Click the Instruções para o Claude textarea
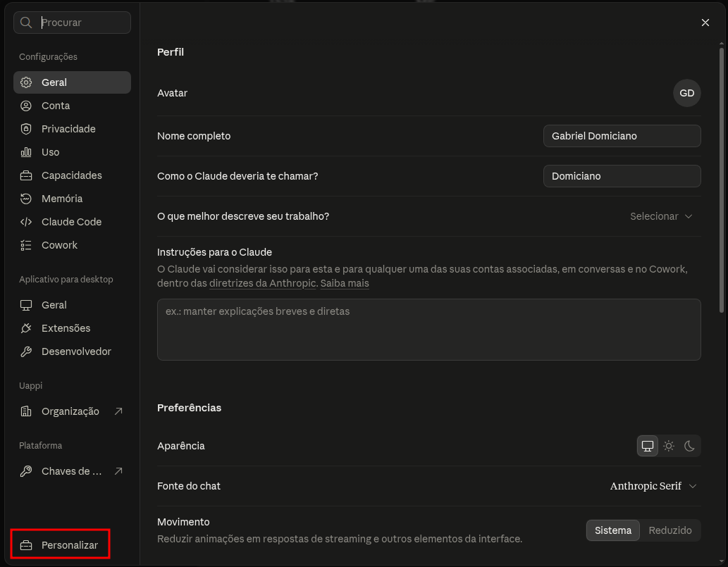The height and width of the screenshot is (567, 728). 429,330
